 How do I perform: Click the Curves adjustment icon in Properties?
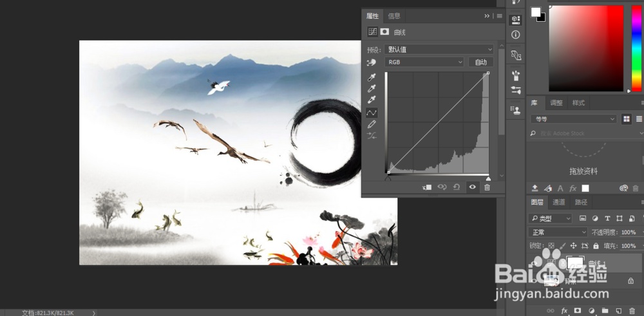point(372,32)
